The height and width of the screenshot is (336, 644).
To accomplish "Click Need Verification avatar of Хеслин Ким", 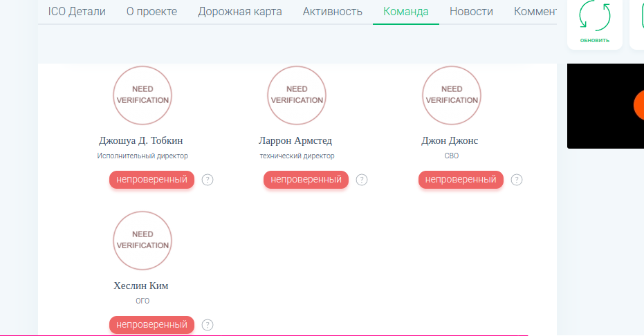I will [142, 241].
